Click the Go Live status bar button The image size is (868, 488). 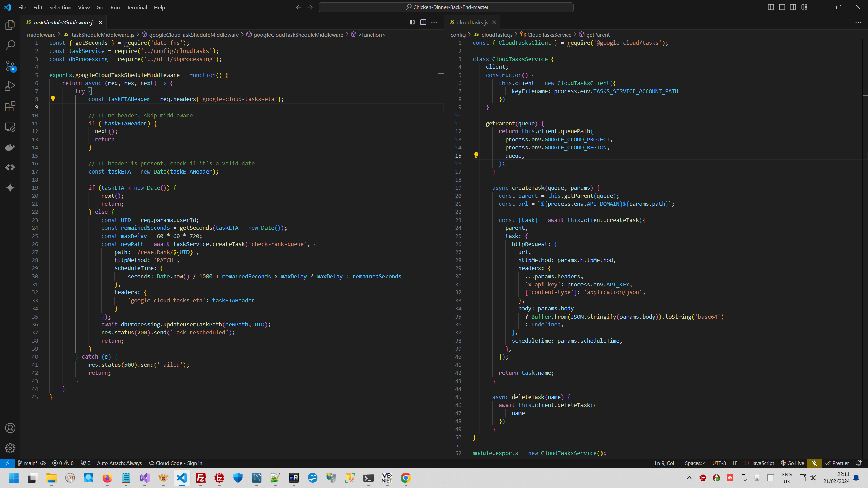coord(792,463)
